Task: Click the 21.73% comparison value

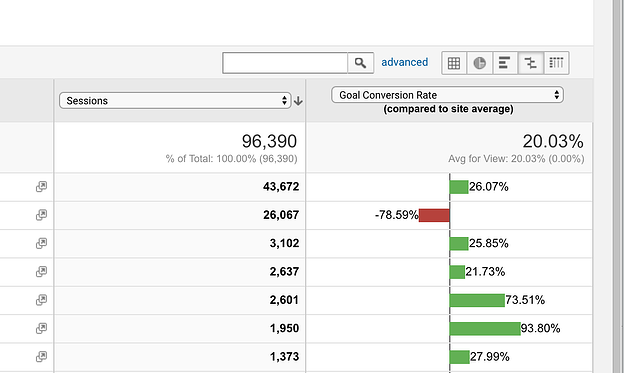Action: point(485,271)
